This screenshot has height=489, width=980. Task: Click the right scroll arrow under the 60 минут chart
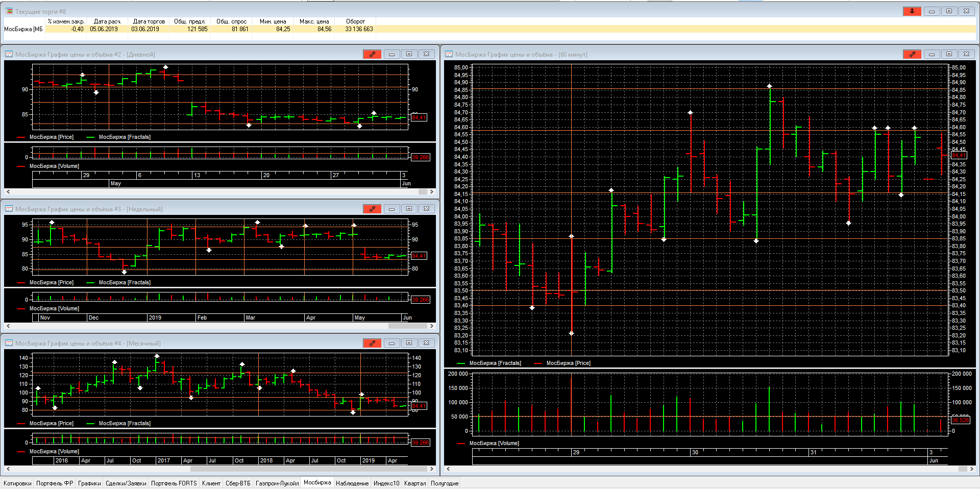pos(972,469)
